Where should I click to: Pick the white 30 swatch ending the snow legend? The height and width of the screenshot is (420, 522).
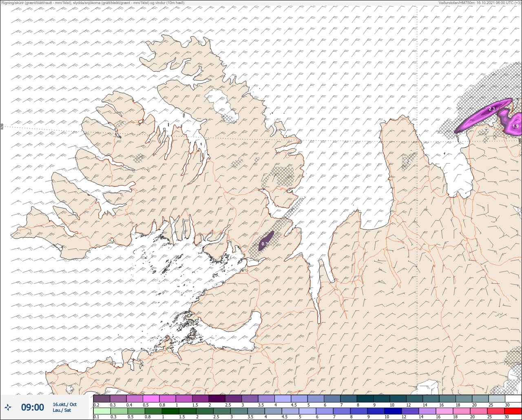(x=513, y=398)
